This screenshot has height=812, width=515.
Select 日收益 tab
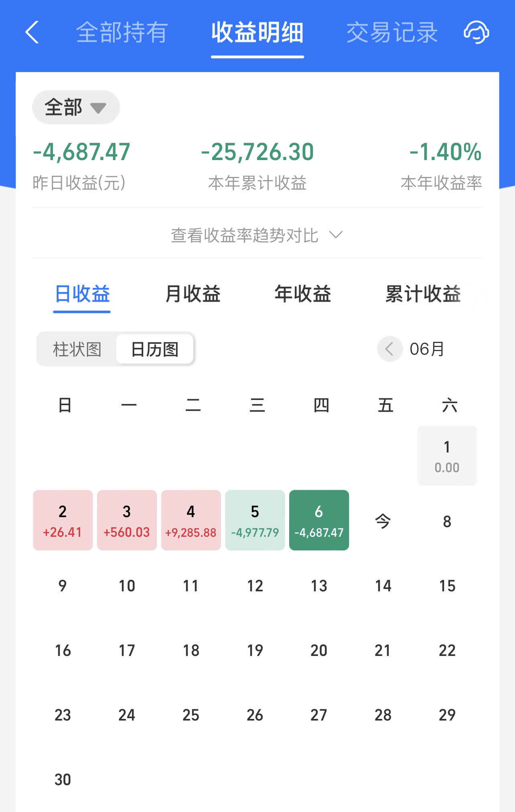(x=82, y=294)
